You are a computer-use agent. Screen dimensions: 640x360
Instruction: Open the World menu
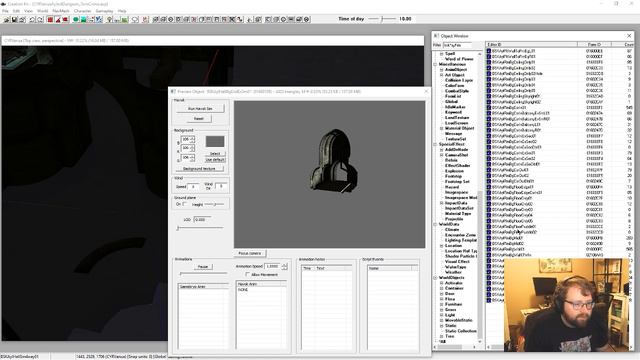pos(42,11)
